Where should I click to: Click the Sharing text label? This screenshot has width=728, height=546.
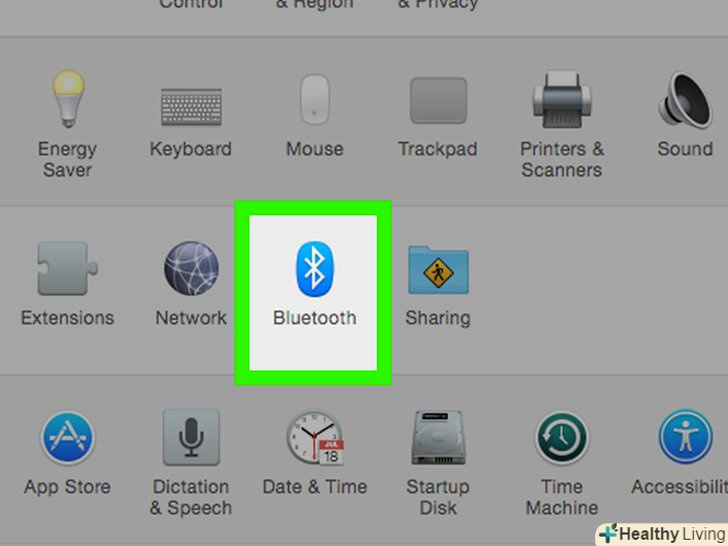[x=438, y=318]
